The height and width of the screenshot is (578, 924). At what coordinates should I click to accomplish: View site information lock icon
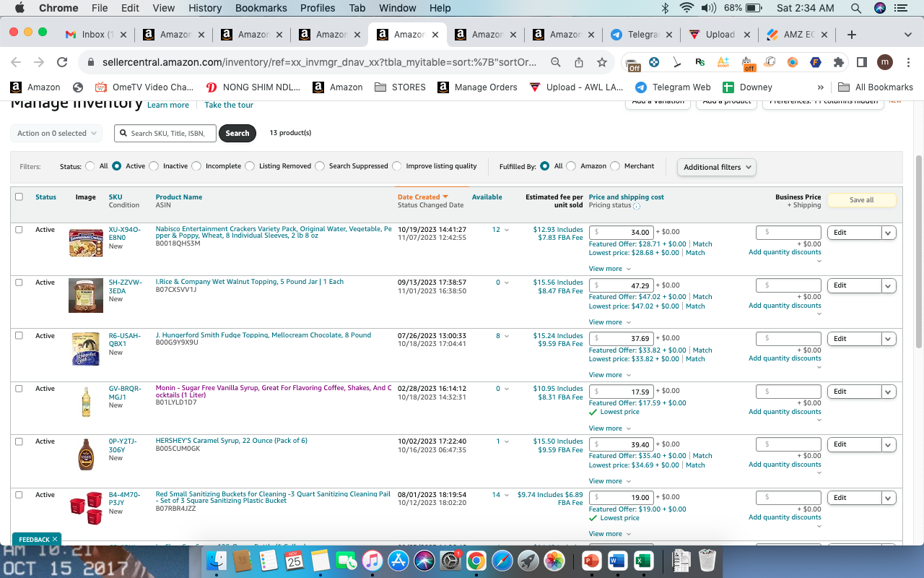tap(91, 62)
